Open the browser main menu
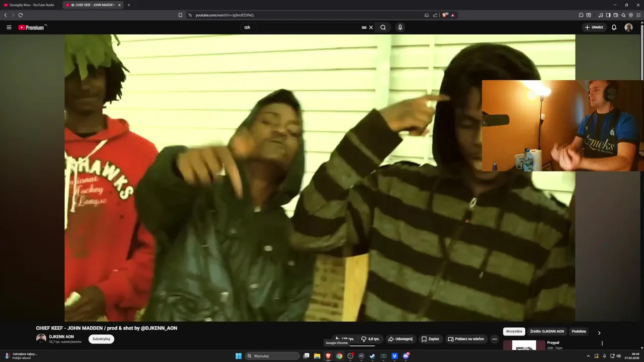644x362 pixels. point(638,15)
